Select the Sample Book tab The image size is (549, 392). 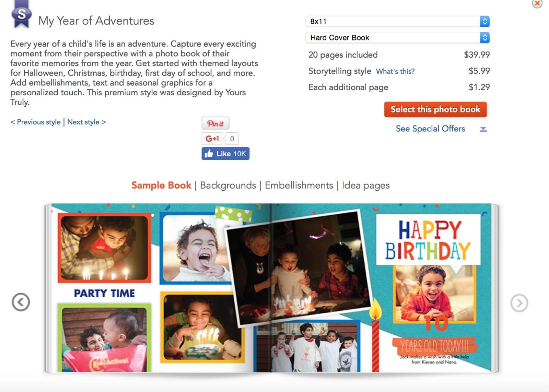161,186
